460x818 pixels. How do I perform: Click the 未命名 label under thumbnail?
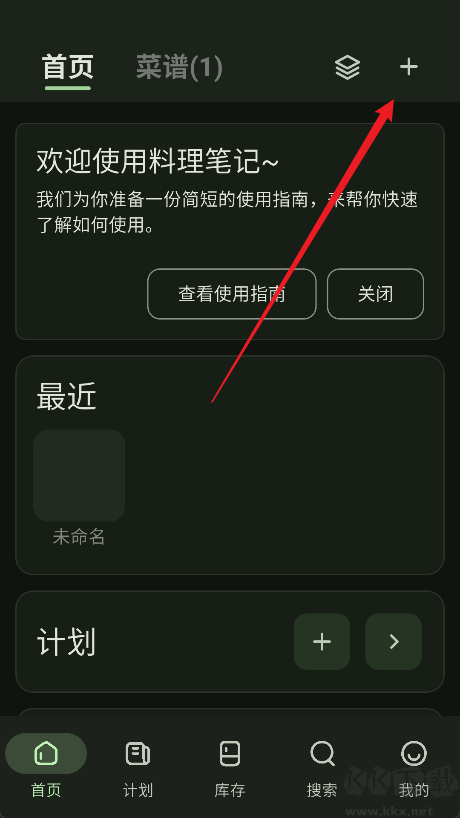click(x=79, y=537)
